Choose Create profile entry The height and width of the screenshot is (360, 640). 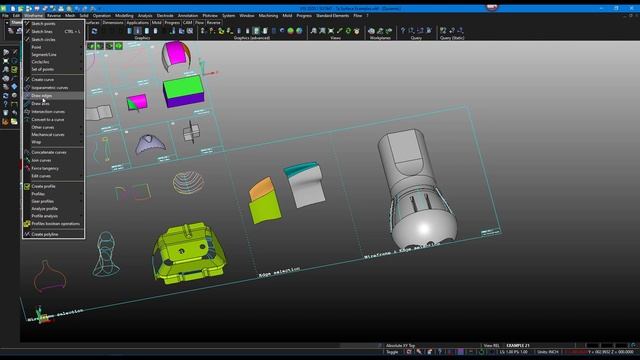pos(53,186)
